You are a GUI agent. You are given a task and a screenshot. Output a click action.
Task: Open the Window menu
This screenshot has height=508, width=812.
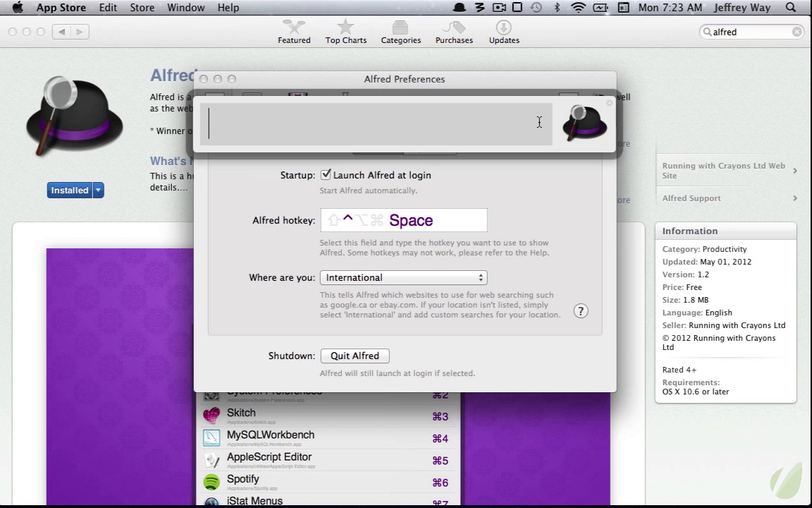pyautogui.click(x=186, y=7)
